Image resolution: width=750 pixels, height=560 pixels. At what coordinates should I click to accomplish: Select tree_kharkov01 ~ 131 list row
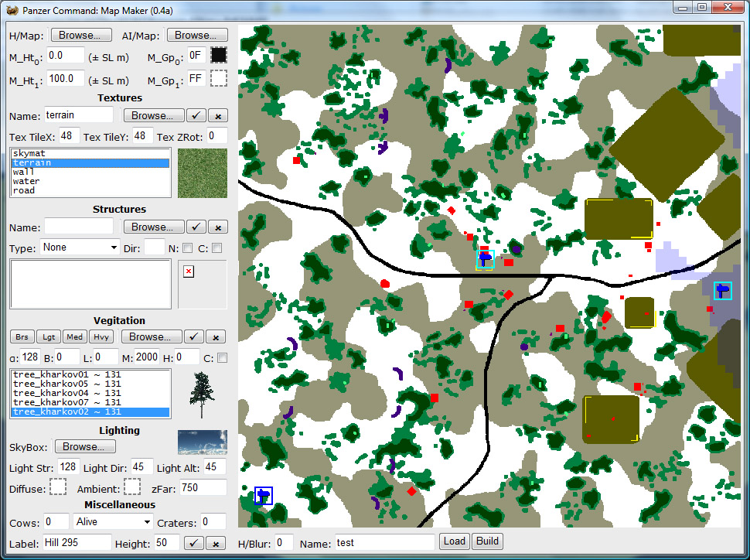pyautogui.click(x=90, y=374)
